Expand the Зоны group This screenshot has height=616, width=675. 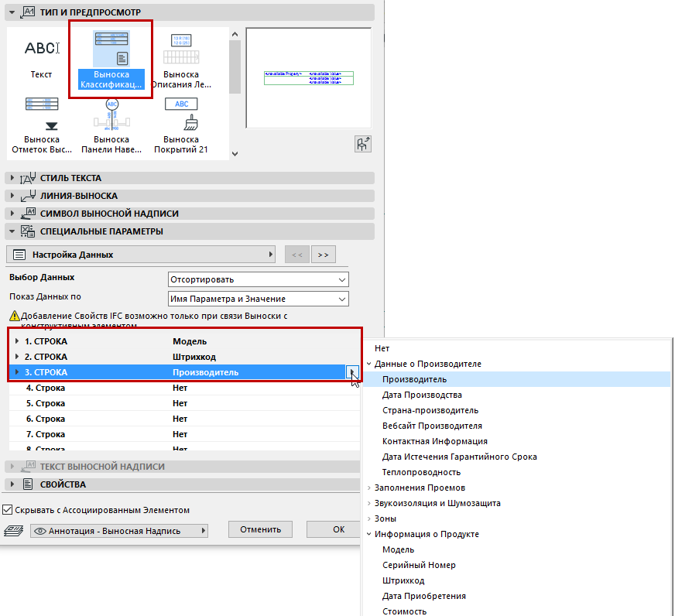click(x=369, y=518)
